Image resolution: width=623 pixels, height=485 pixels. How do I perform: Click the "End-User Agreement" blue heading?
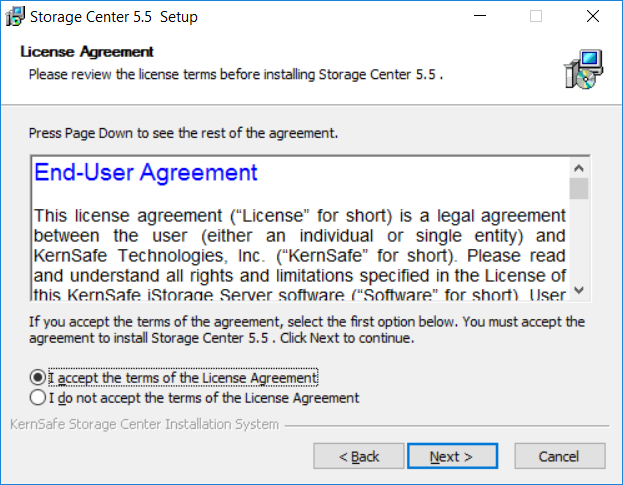point(146,172)
